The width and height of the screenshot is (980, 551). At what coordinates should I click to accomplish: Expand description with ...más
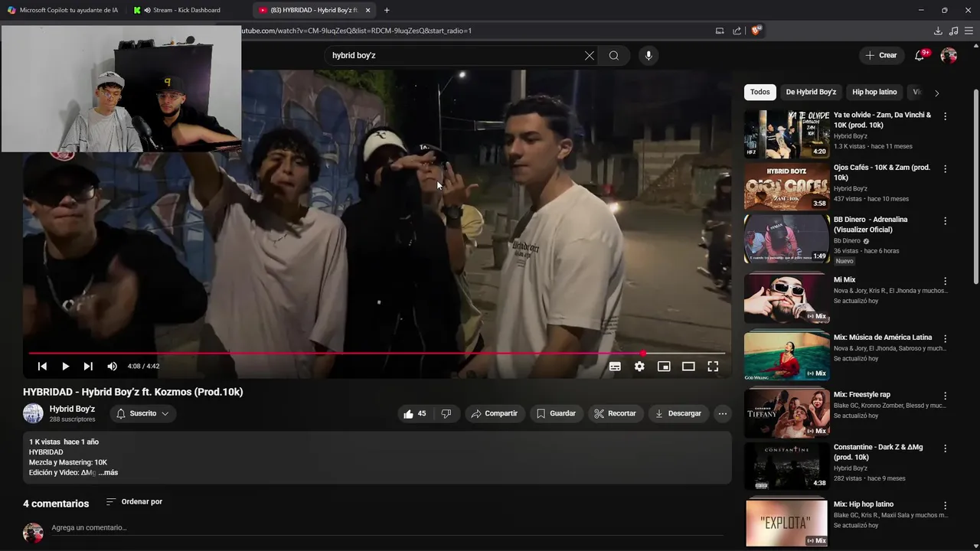[x=108, y=473]
